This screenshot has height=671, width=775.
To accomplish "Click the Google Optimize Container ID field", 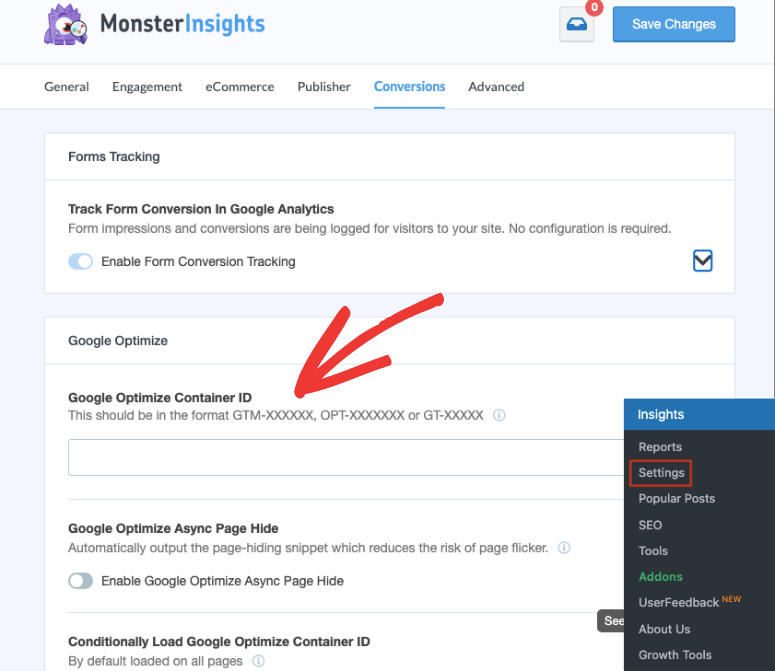I will click(346, 458).
